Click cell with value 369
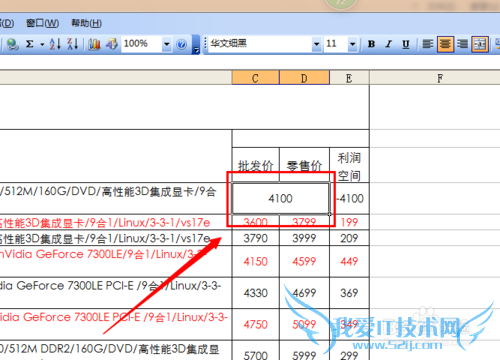This screenshot has height=360, width=500. (349, 293)
